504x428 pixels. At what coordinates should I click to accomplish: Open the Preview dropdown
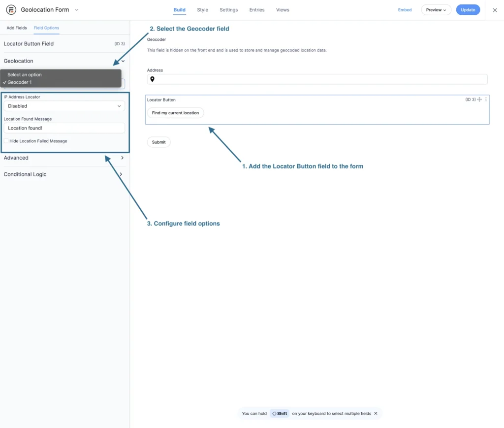(436, 9)
